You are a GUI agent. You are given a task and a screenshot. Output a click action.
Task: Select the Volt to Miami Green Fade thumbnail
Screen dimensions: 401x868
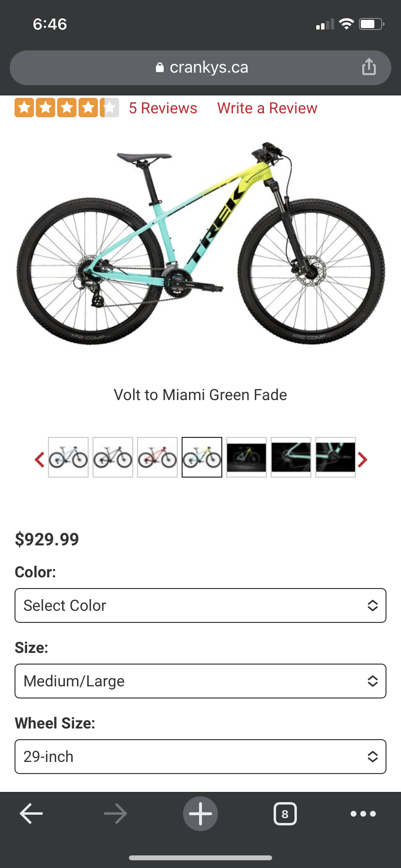tap(201, 457)
